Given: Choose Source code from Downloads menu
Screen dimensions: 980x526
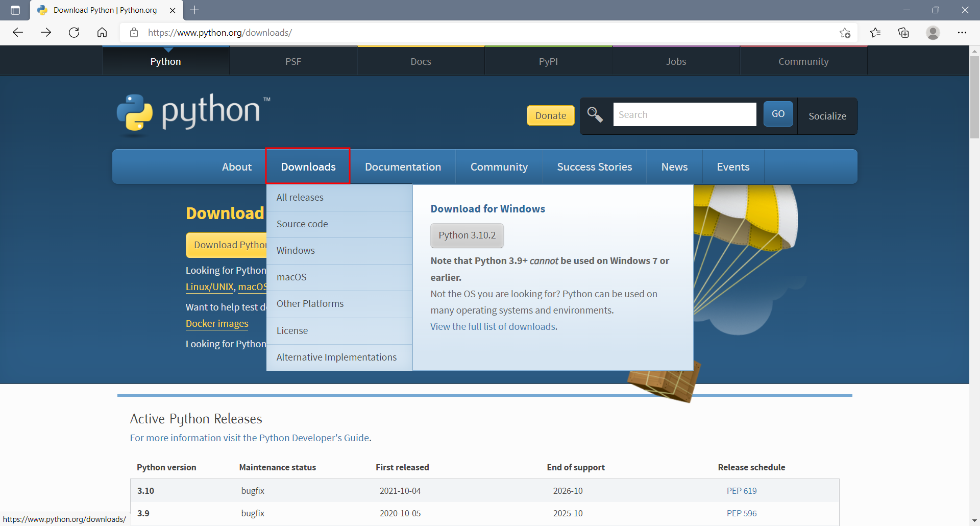Looking at the screenshot, I should click(339, 224).
